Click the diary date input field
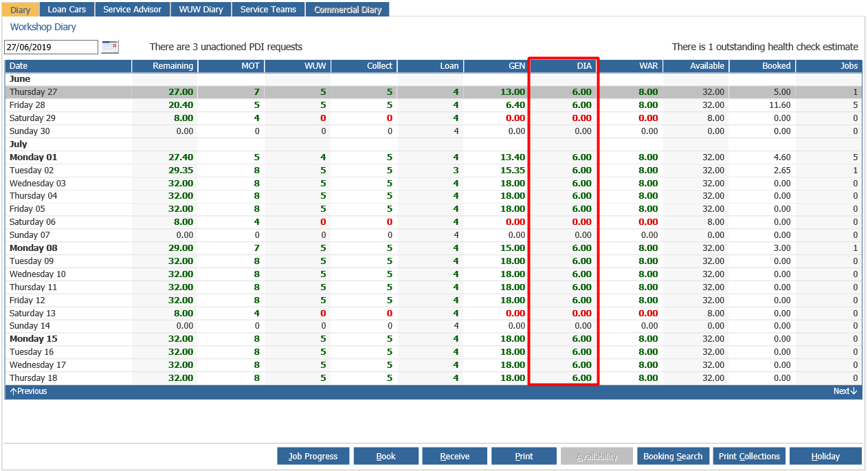The width and height of the screenshot is (868, 471). tap(52, 47)
